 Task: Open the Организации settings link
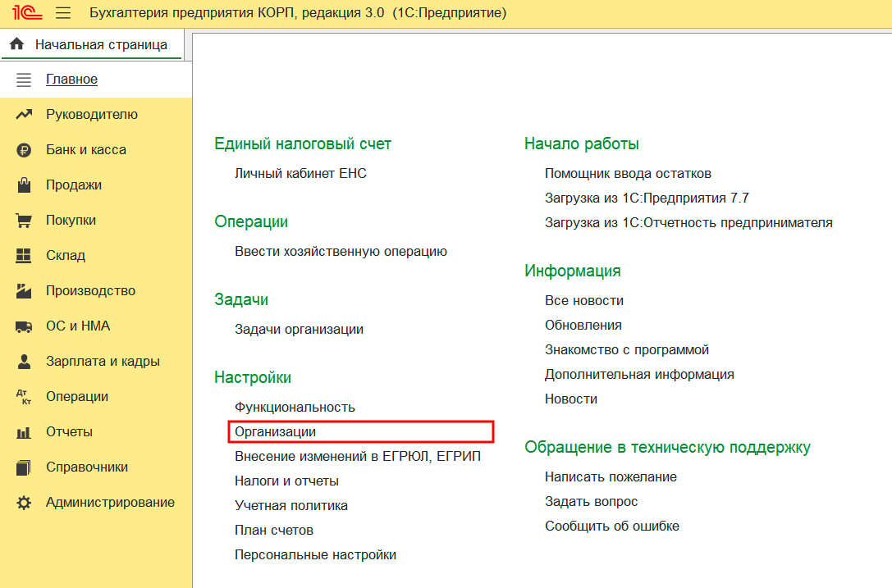coord(276,431)
